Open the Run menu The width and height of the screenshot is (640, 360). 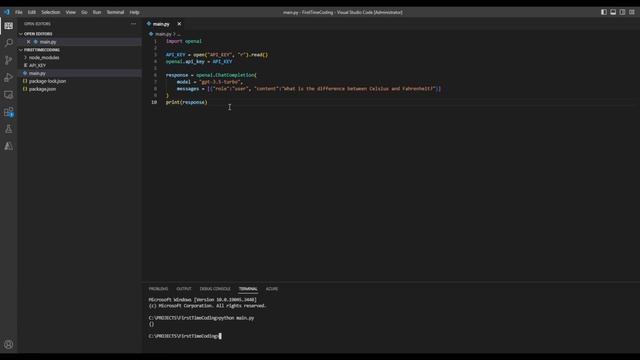(97, 12)
